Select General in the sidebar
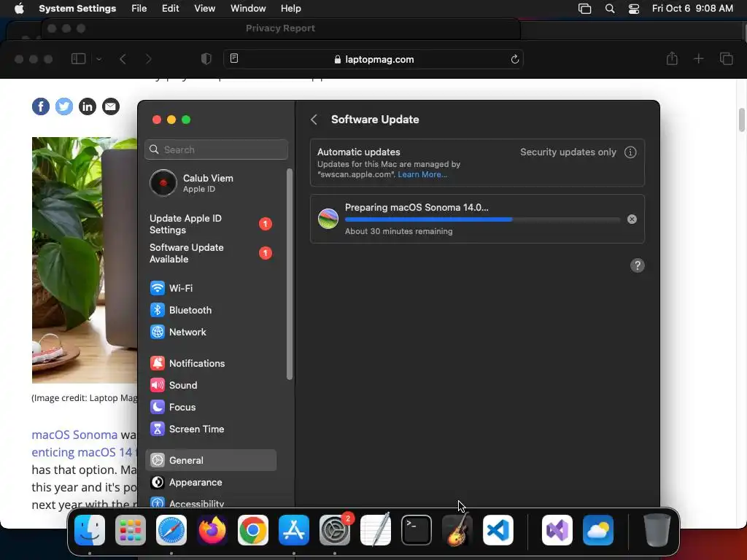The image size is (747, 560). point(211,461)
